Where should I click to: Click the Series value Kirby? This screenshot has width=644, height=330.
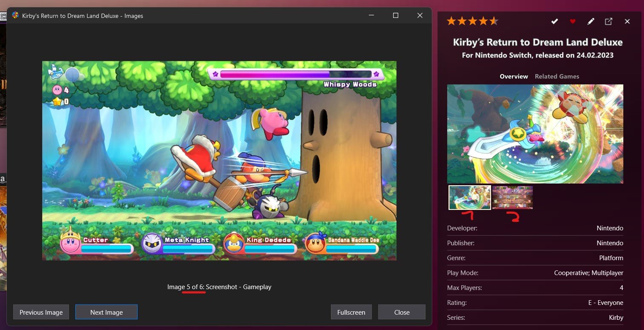pos(616,318)
